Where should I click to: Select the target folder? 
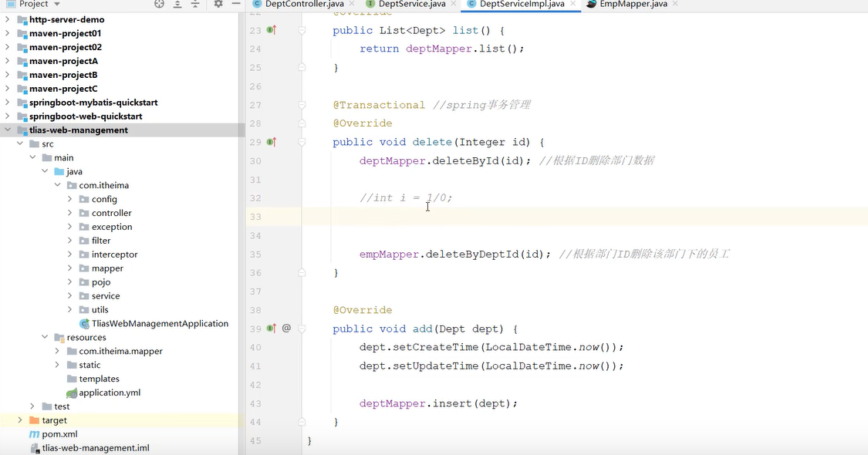(x=54, y=420)
